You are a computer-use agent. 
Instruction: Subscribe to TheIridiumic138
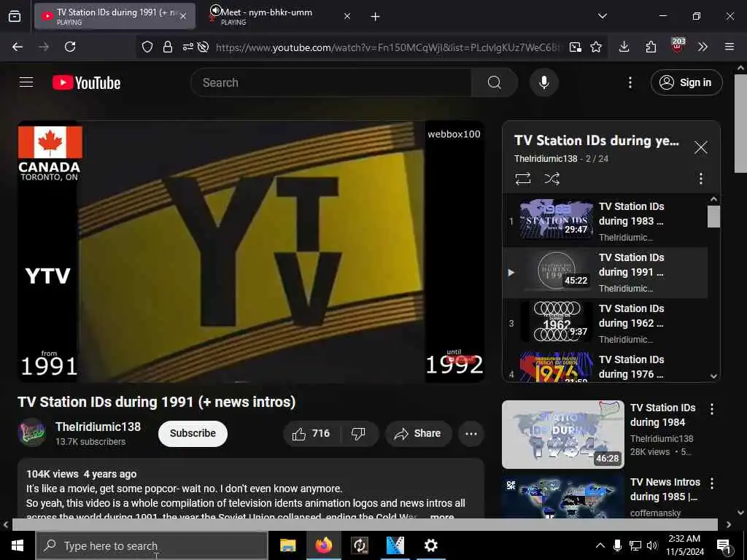tap(193, 433)
